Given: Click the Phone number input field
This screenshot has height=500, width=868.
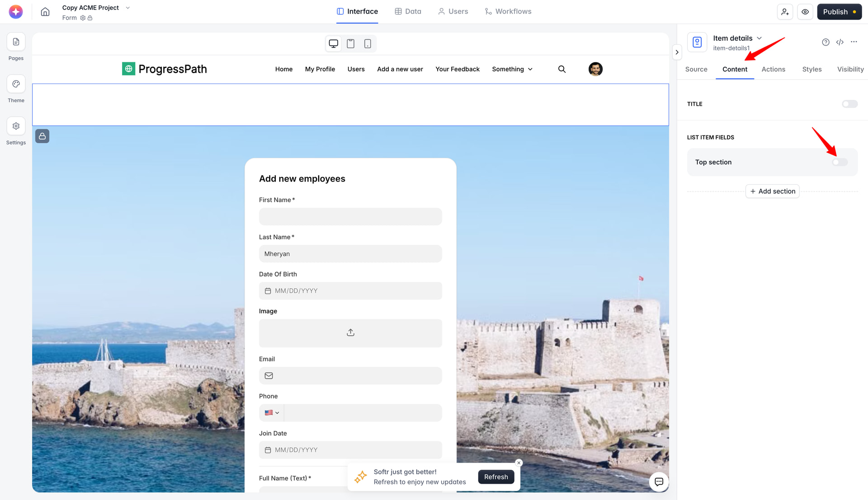Looking at the screenshot, I should click(363, 413).
